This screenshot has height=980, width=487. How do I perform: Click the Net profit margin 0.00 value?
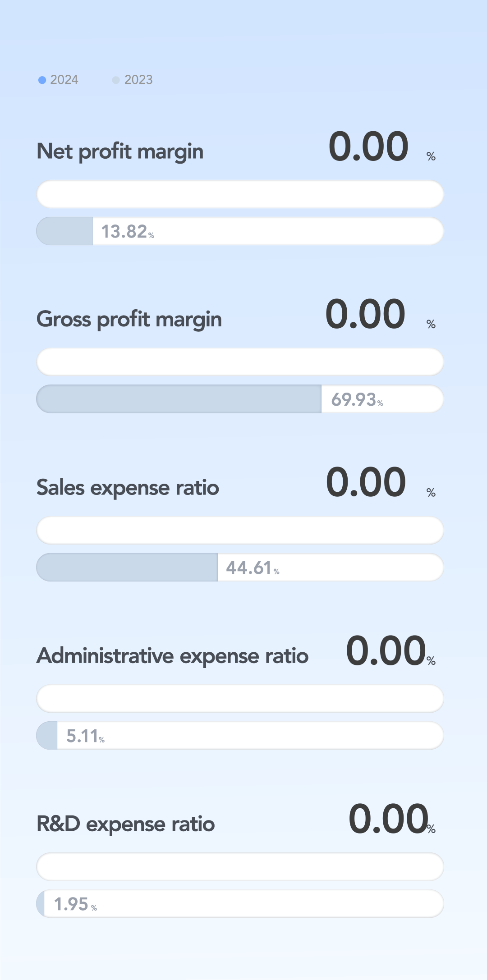pyautogui.click(x=368, y=147)
